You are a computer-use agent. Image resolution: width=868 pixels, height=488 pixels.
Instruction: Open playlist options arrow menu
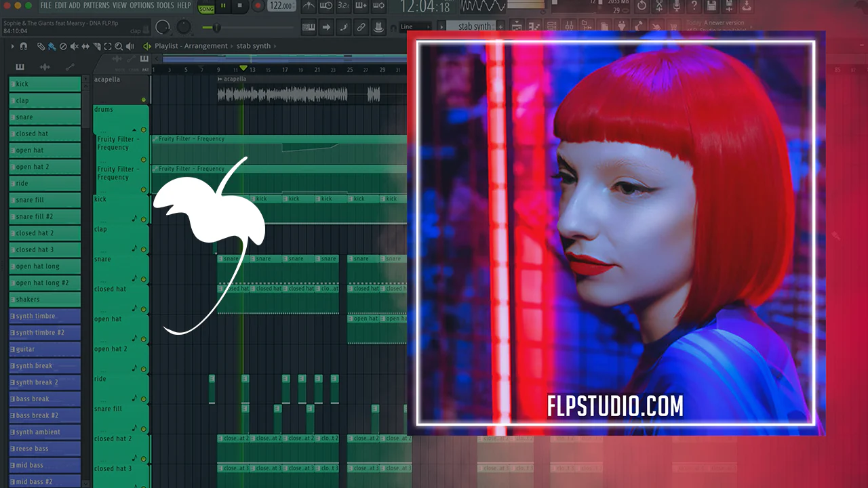point(12,46)
